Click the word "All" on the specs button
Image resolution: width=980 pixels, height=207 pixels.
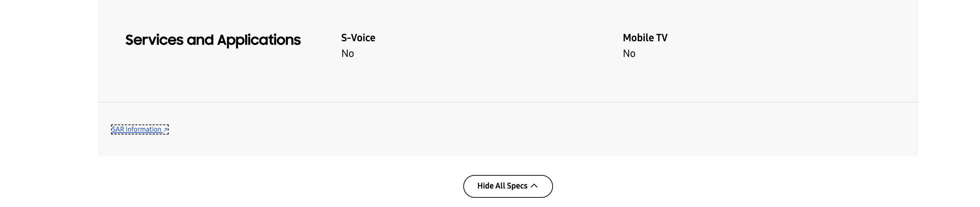[x=500, y=186]
